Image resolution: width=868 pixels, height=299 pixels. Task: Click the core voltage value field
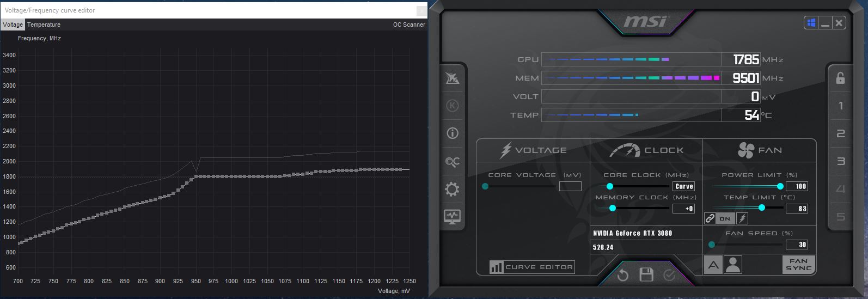(570, 186)
